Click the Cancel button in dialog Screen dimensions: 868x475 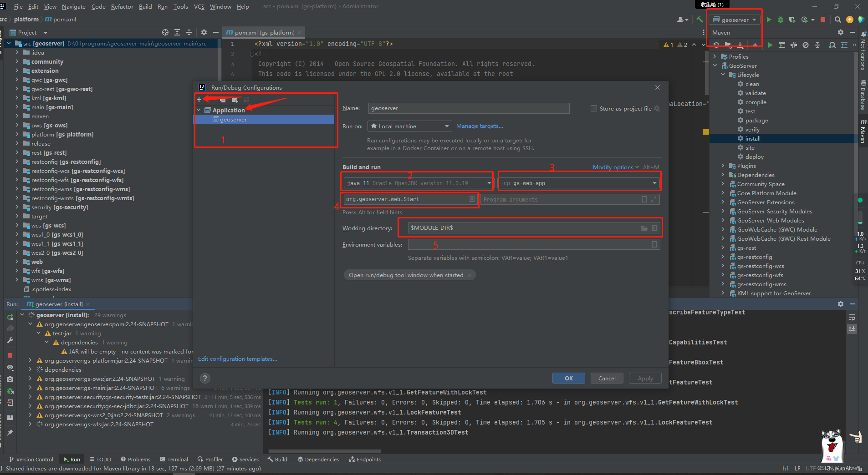tap(607, 378)
